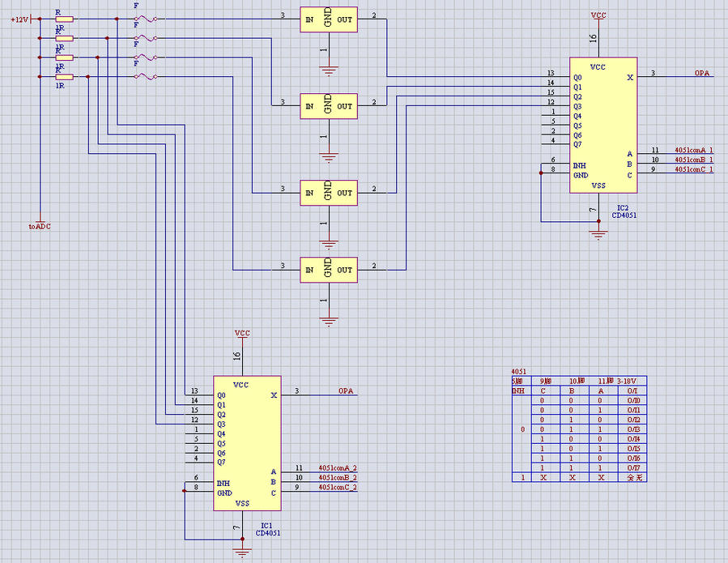728x563 pixels.
Task: Click the OPA net label at IC2 pin 3
Action: tap(702, 73)
